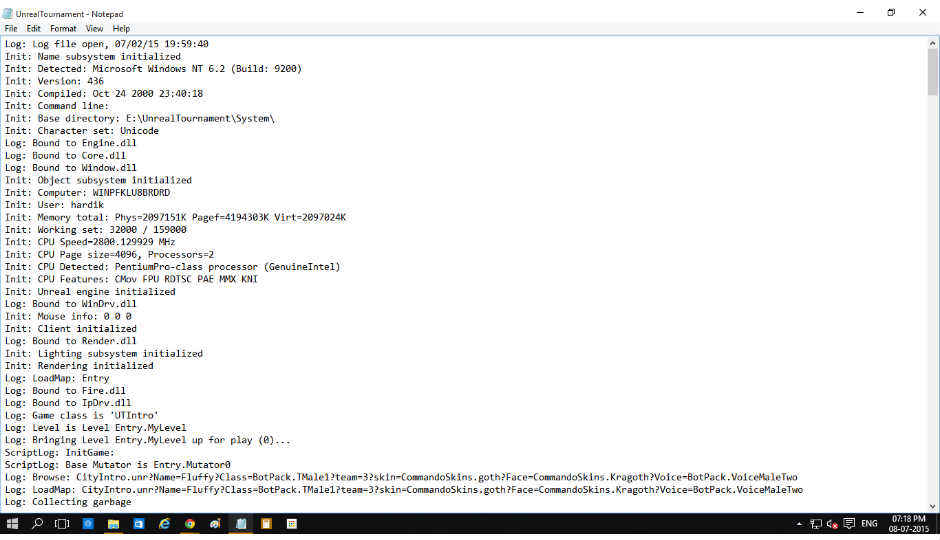Open the View menu

coord(94,28)
